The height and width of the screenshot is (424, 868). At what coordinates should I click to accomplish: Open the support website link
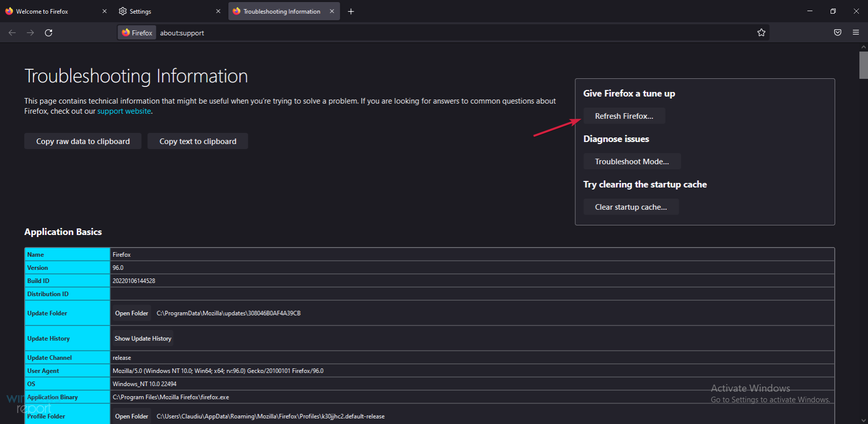(124, 111)
